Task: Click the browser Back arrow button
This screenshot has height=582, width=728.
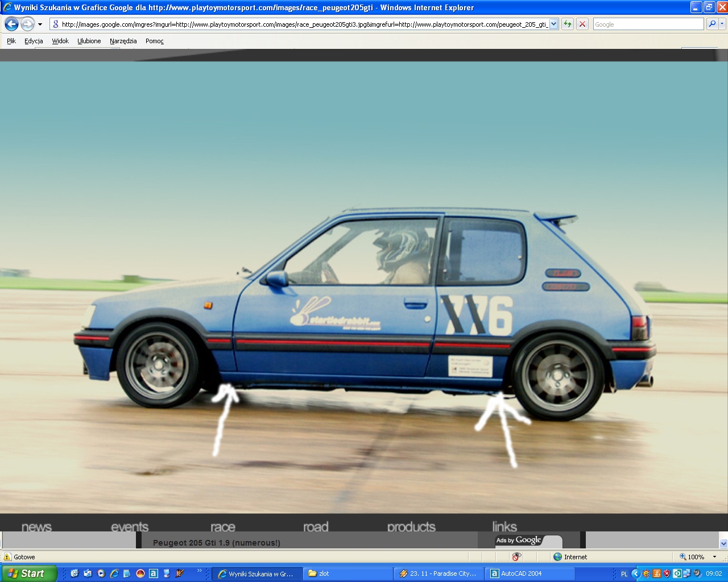Action: coord(11,24)
